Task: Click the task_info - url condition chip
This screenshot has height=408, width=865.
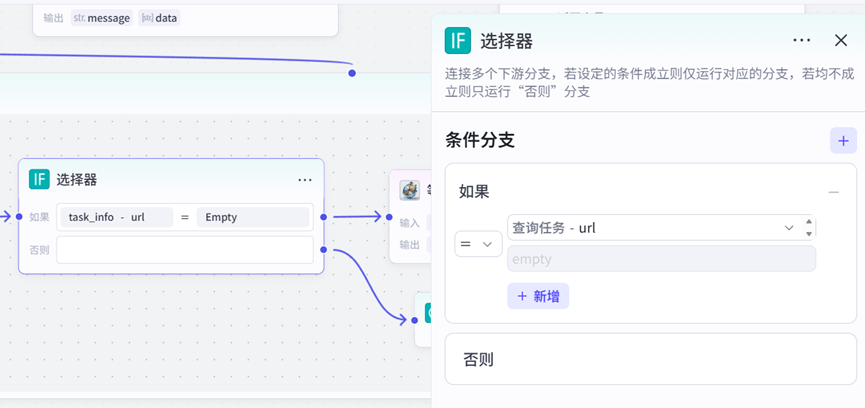Action: point(116,217)
